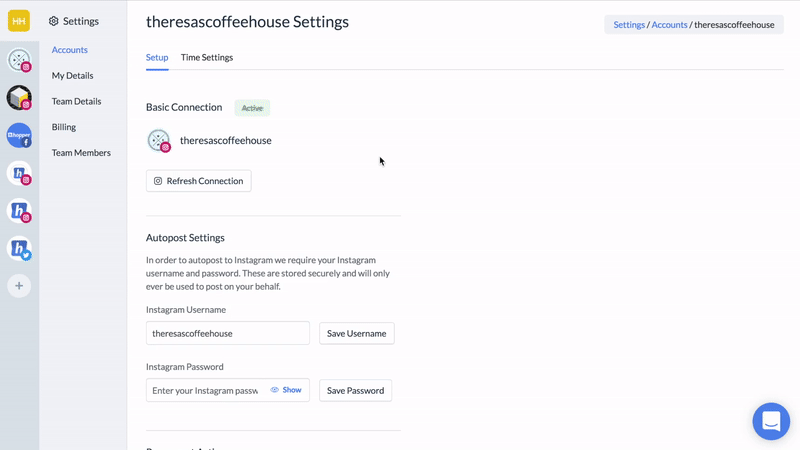This screenshot has height=450, width=800.
Task: Open the Hopper Facebook account avatar
Action: [19, 135]
